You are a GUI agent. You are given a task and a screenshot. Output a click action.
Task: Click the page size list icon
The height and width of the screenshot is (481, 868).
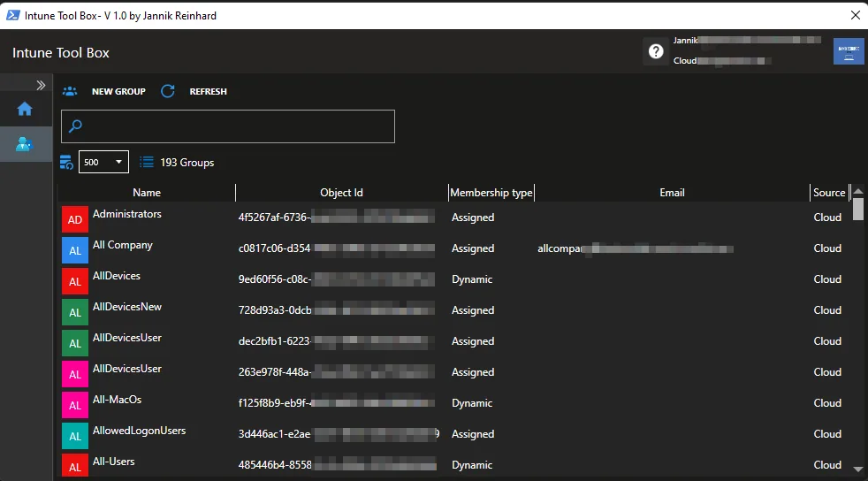tap(66, 162)
